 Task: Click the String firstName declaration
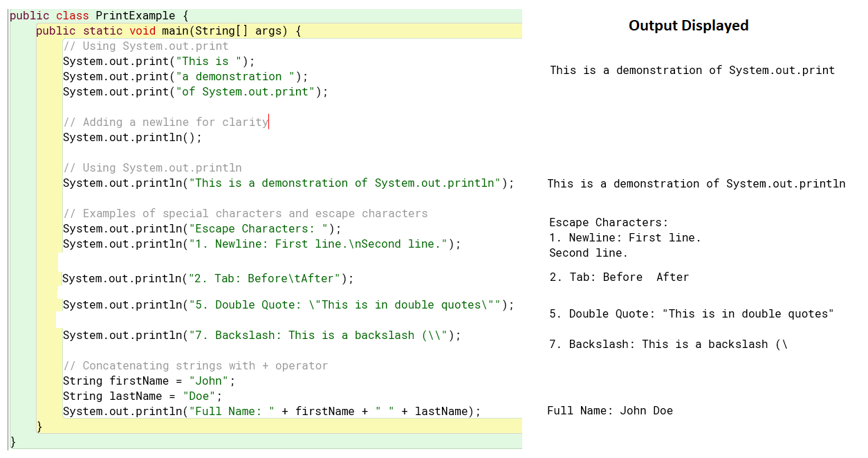(x=149, y=381)
